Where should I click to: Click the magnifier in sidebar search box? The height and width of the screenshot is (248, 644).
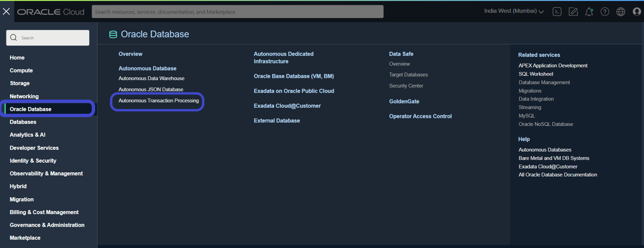pos(14,38)
